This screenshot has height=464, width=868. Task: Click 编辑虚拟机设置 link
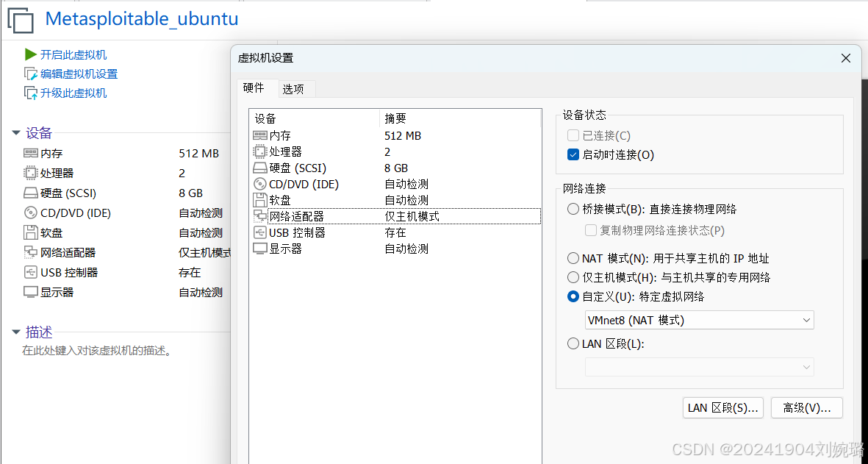pyautogui.click(x=79, y=74)
